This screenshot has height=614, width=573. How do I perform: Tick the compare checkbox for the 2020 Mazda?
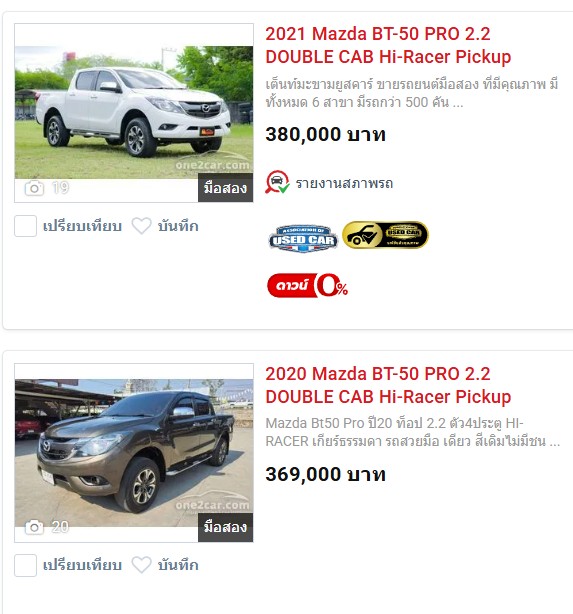tap(25, 565)
